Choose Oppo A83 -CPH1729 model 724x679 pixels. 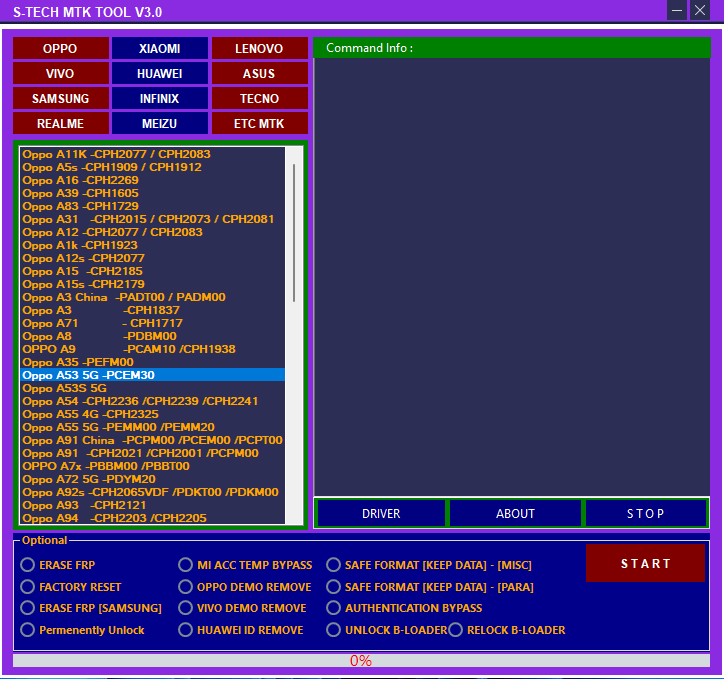(152, 206)
